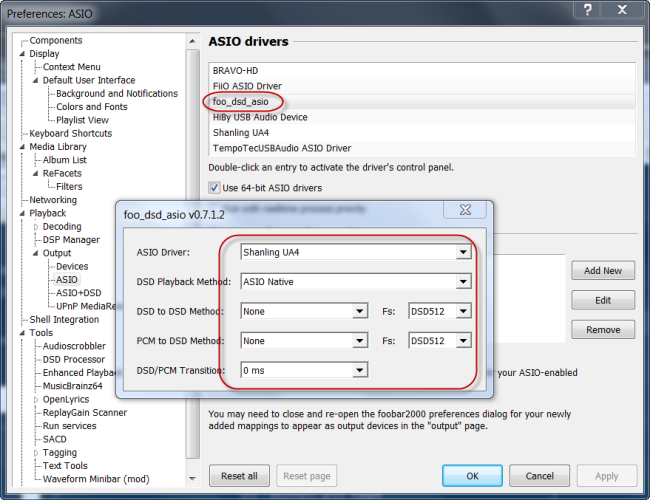This screenshot has height=500, width=650.
Task: Expand the Decoding tree node
Action: click(36, 227)
